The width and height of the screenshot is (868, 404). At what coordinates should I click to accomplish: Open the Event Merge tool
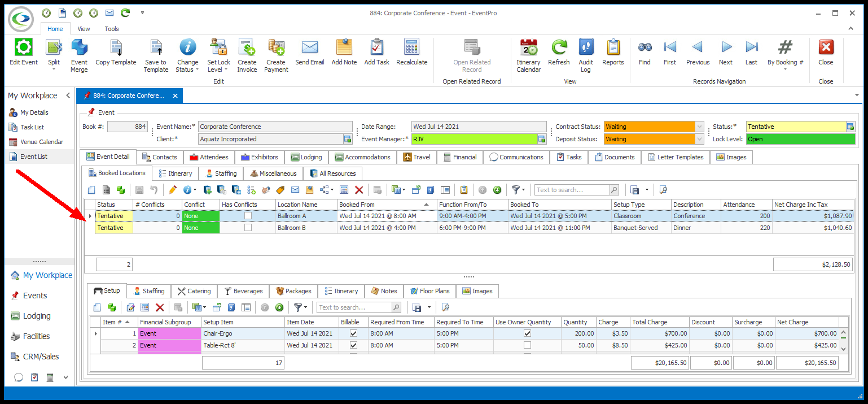[79, 47]
